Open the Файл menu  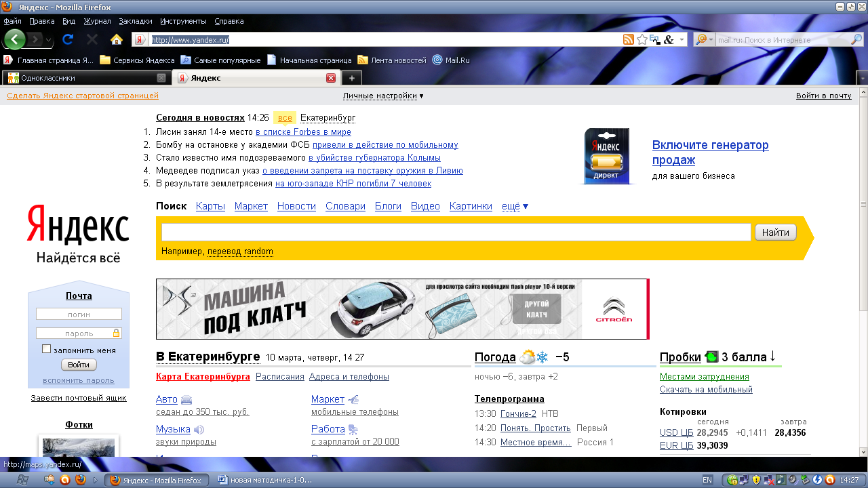(x=12, y=21)
